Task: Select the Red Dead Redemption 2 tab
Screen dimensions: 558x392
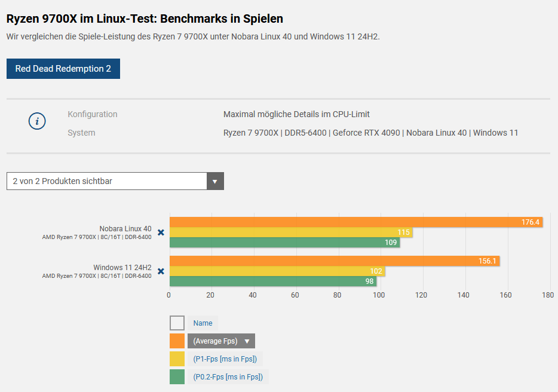Action: coord(63,69)
